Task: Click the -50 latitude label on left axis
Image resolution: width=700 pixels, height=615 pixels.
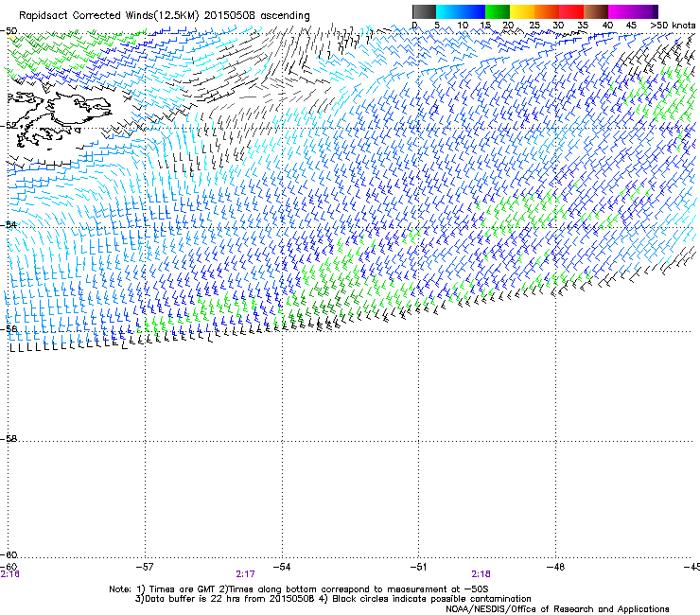Action: [x=9, y=31]
